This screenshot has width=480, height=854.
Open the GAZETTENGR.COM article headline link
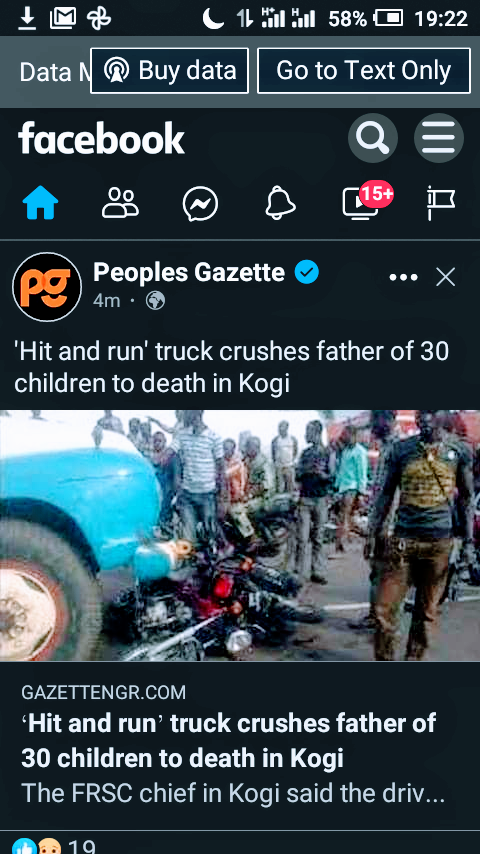pos(229,741)
